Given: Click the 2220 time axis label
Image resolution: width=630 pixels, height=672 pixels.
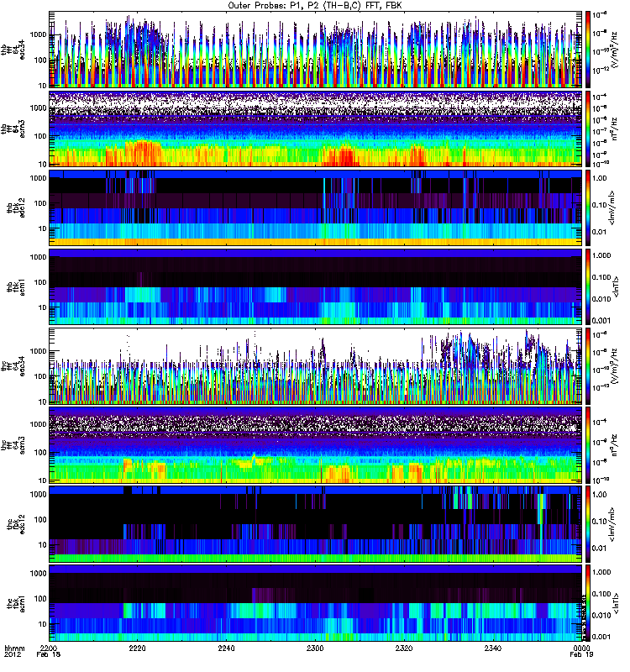Looking at the screenshot, I should (137, 648).
